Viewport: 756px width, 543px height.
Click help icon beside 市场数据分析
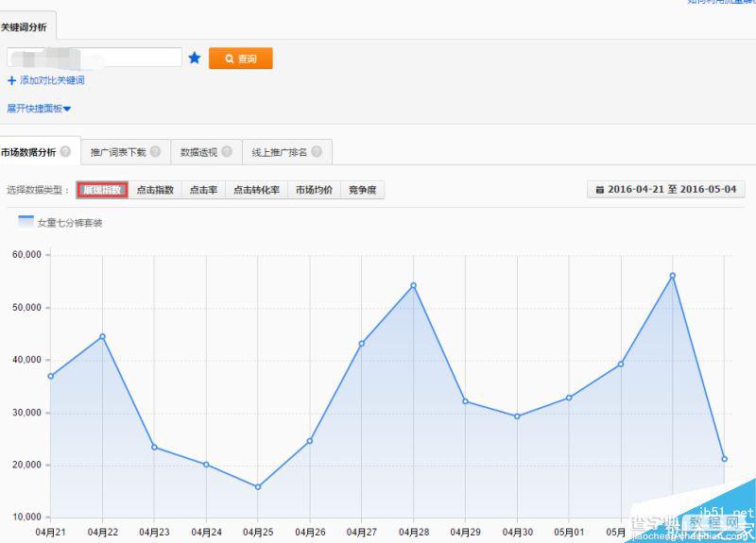point(65,152)
